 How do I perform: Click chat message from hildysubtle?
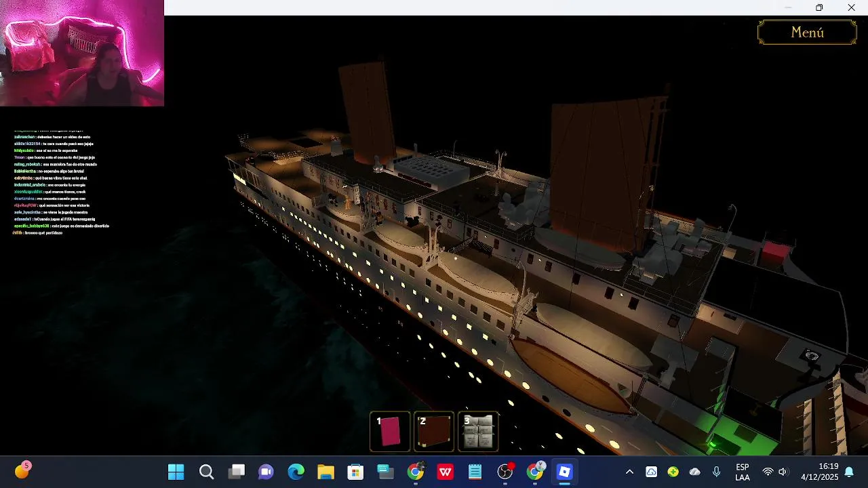pos(47,150)
